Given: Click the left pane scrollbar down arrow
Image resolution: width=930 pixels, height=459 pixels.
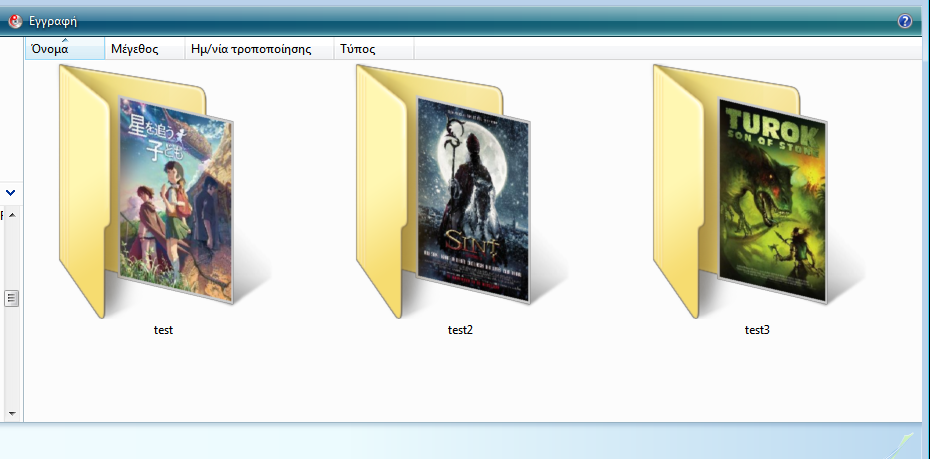Looking at the screenshot, I should 12,413.
